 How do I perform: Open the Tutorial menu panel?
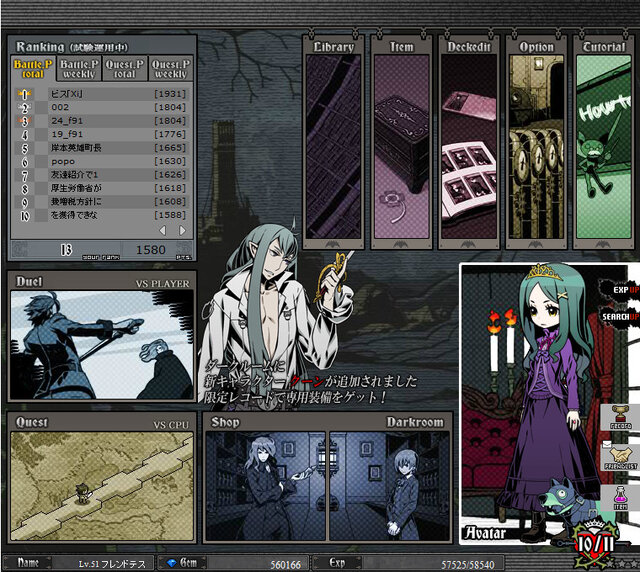coord(604,142)
